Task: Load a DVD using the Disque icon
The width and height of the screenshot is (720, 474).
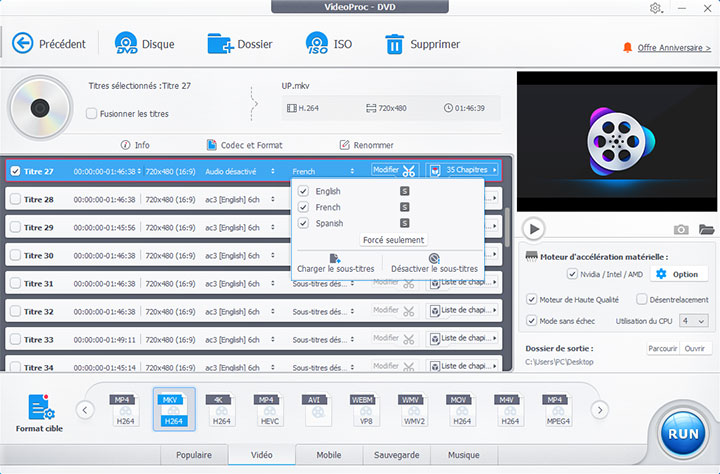Action: (126, 44)
